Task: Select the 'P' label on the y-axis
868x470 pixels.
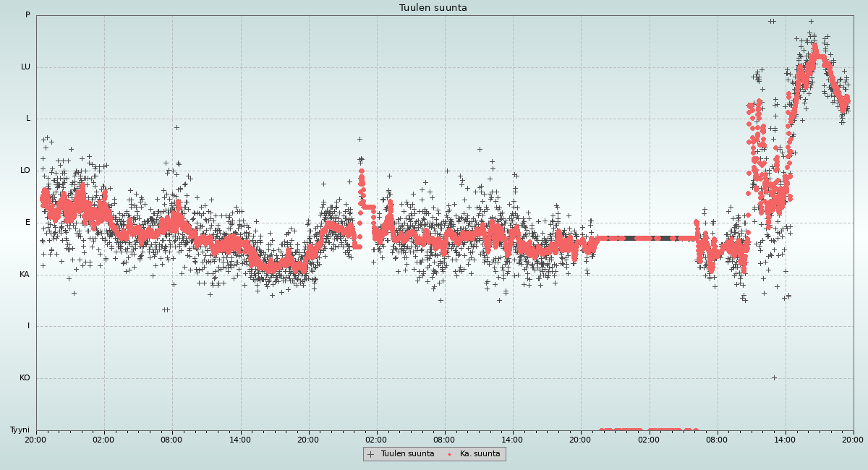Action: [27, 15]
